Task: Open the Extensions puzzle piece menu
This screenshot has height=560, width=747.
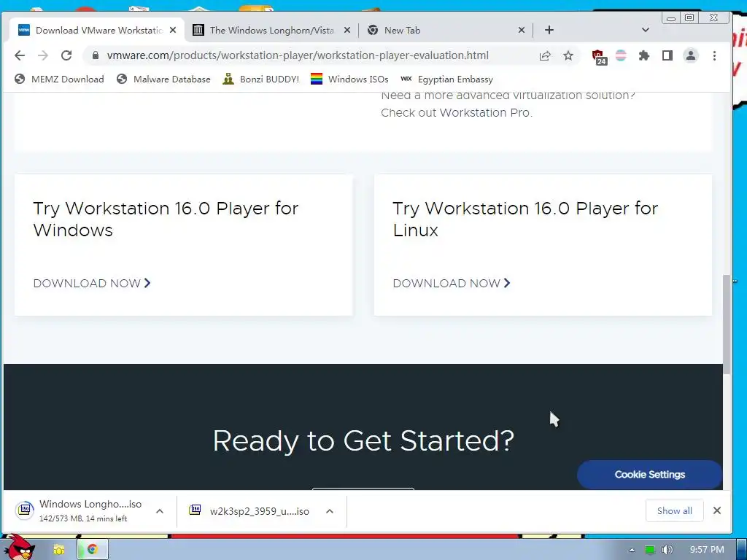Action: [644, 55]
